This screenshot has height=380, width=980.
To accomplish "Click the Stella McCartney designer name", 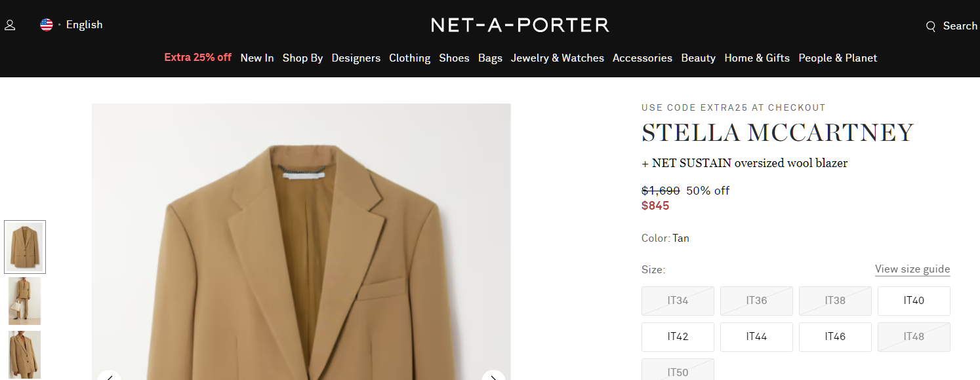I will (777, 133).
